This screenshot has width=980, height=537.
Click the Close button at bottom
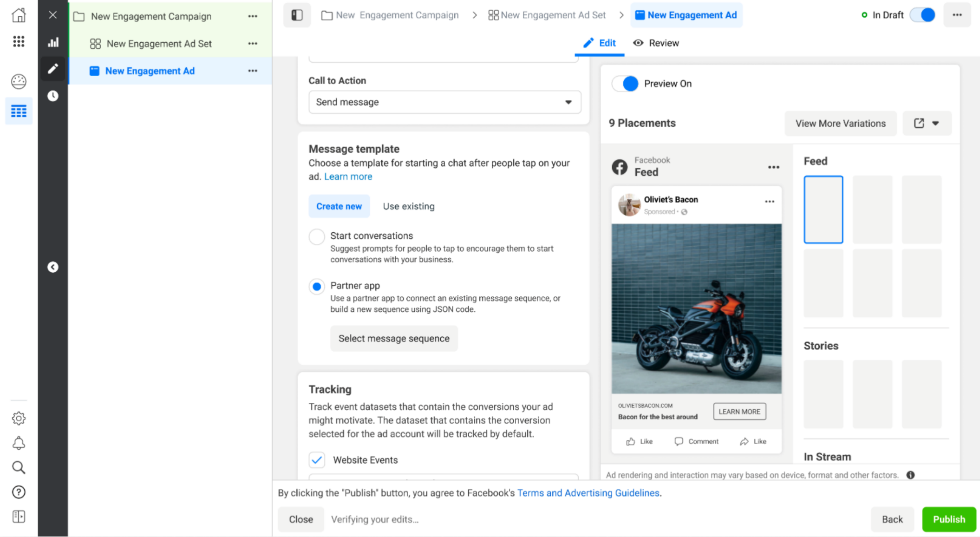(301, 519)
